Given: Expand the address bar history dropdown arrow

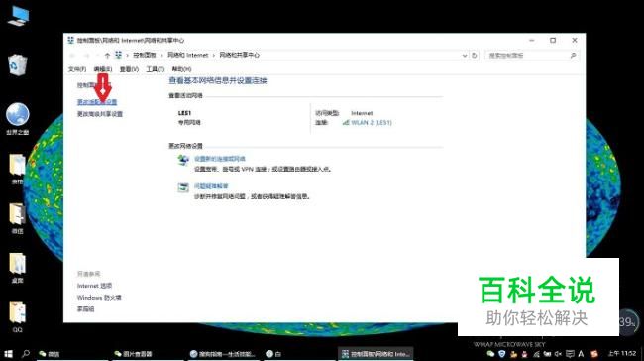Looking at the screenshot, I should point(465,56).
